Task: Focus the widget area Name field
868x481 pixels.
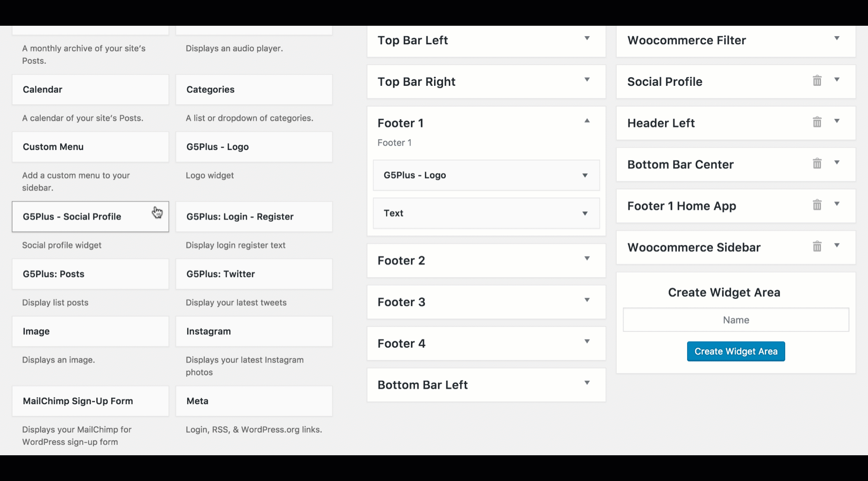Action: pos(736,320)
